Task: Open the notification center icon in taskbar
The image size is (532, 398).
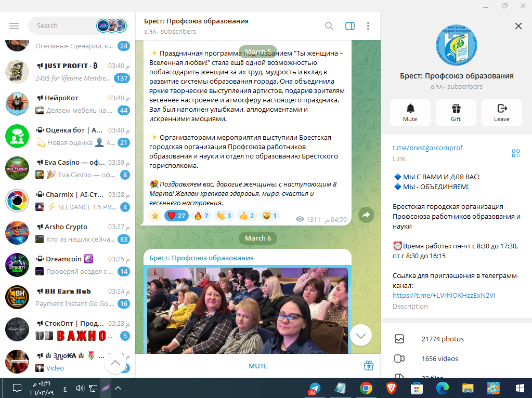Action: pyautogui.click(x=17, y=388)
